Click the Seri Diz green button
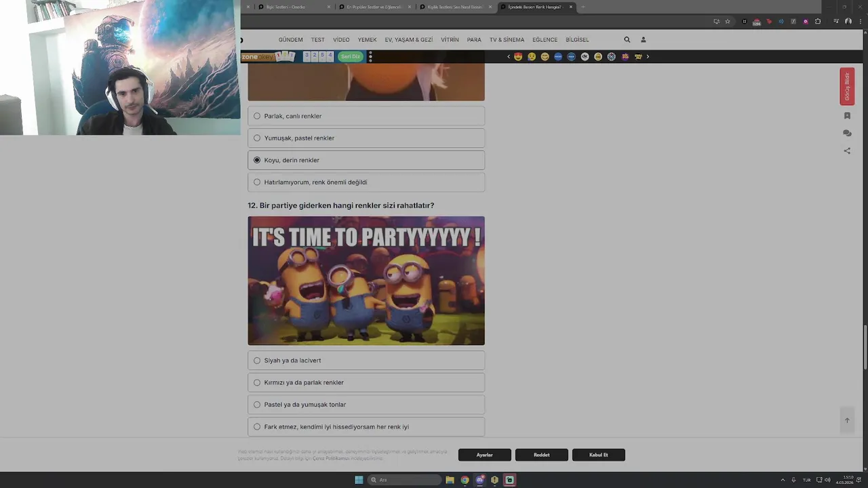 (351, 56)
